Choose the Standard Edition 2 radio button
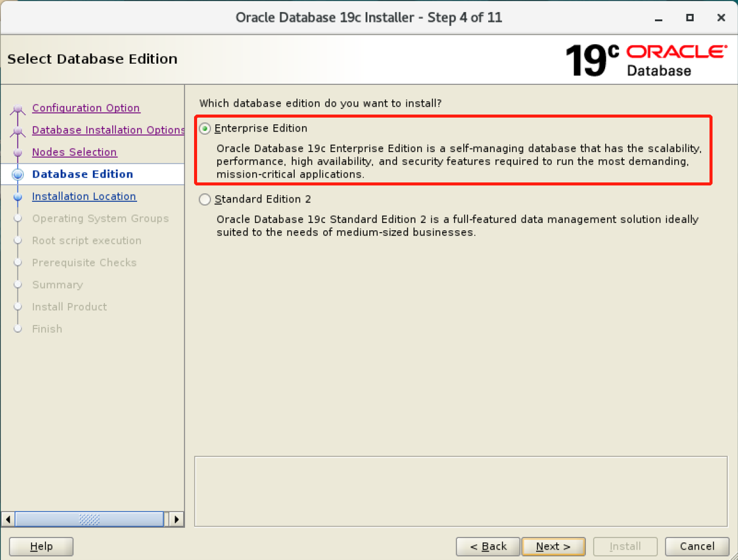This screenshot has height=560, width=738. click(x=205, y=199)
